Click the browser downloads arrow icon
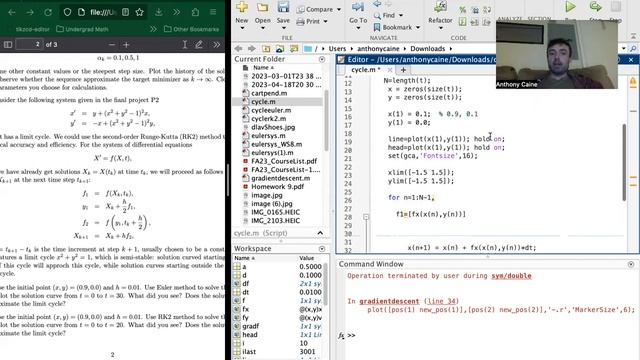This screenshot has height=360, width=640. coord(159,13)
